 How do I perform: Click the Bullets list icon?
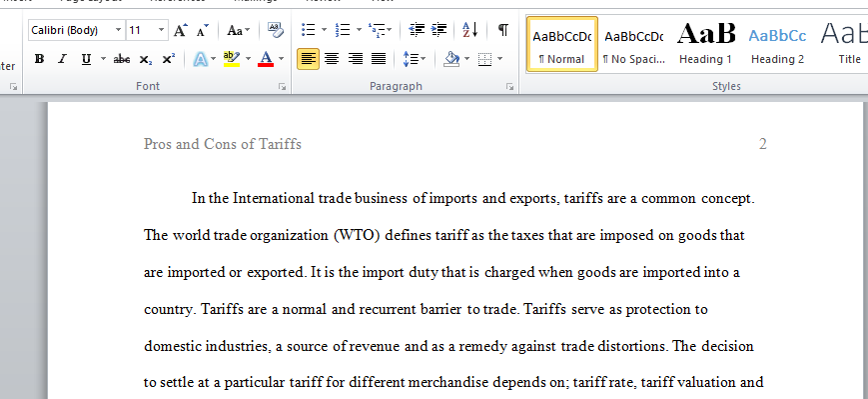309,30
